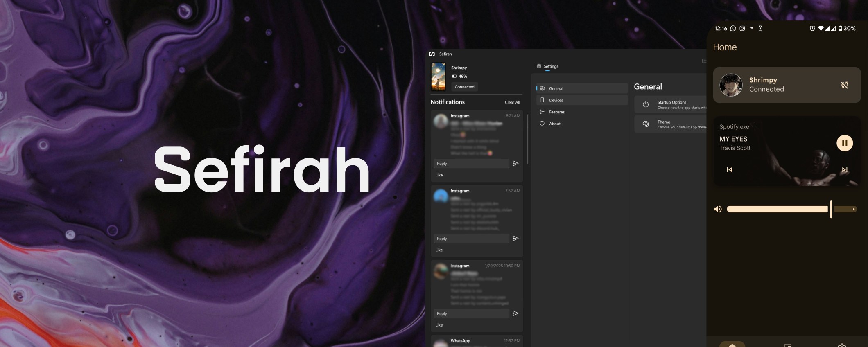Click the General heading in the settings pane
Viewport: 868px width, 347px height.
pyautogui.click(x=648, y=87)
